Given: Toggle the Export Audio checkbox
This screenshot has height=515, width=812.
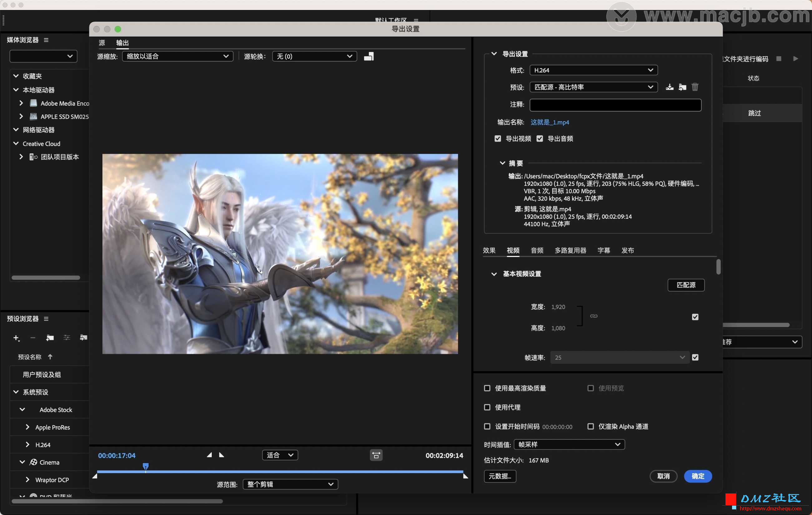Looking at the screenshot, I should click(x=540, y=139).
